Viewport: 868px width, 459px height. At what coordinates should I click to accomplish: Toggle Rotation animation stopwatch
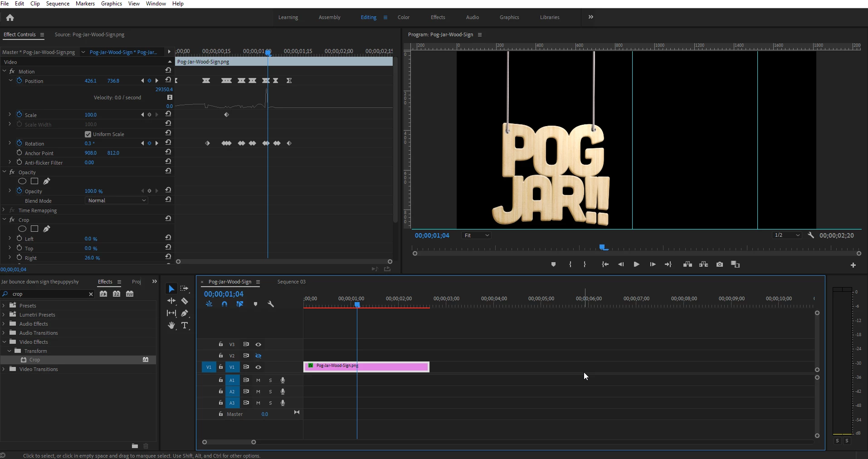click(20, 143)
